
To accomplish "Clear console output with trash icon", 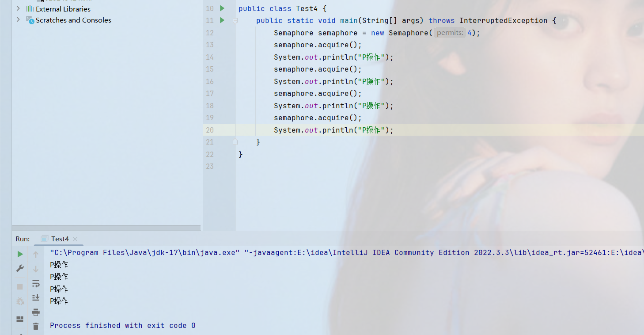I will pyautogui.click(x=36, y=326).
